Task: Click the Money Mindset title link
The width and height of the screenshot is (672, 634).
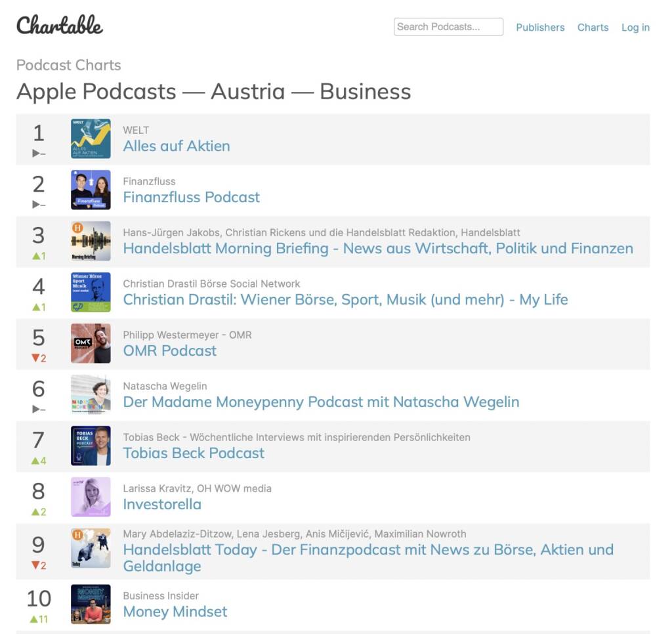Action: 175,612
